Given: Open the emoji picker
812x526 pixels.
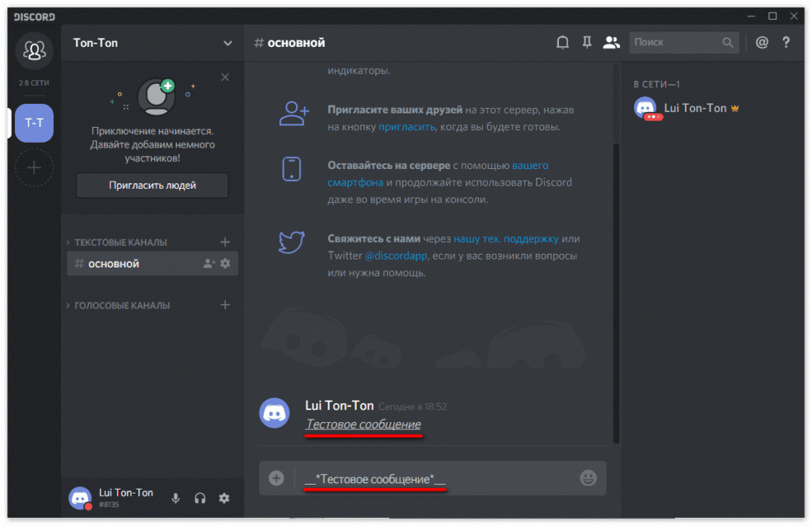Looking at the screenshot, I should tap(588, 478).
